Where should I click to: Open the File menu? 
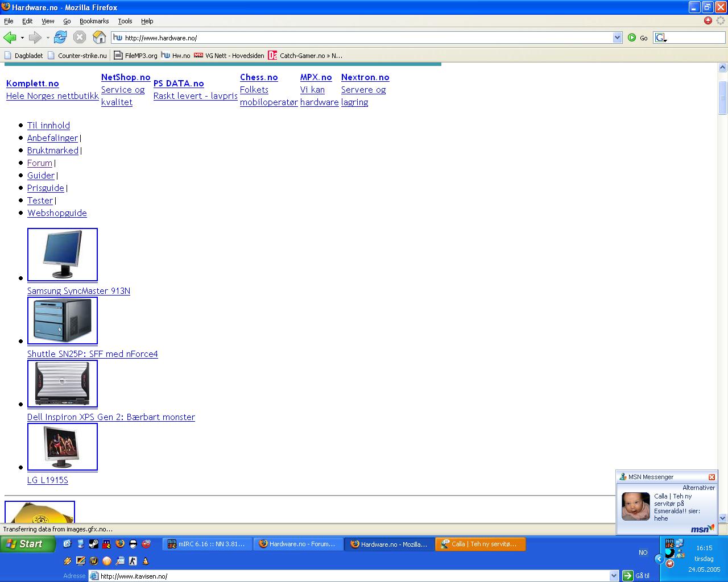pos(9,21)
